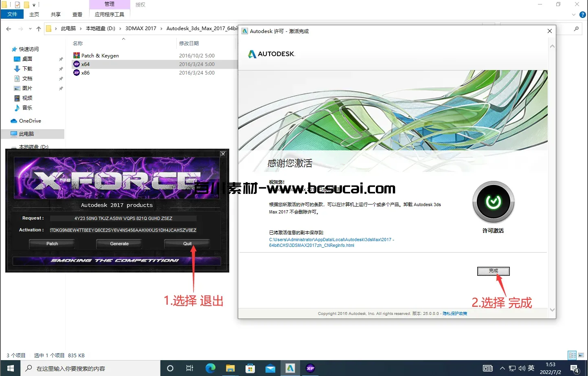Open network icon in system tray
Viewport: 588px width, 376px height.
pos(512,368)
